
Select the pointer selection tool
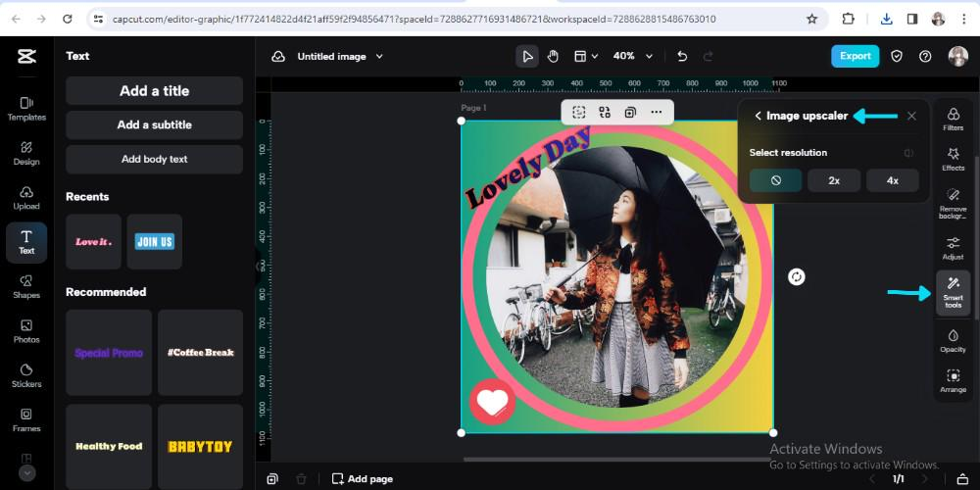(527, 56)
